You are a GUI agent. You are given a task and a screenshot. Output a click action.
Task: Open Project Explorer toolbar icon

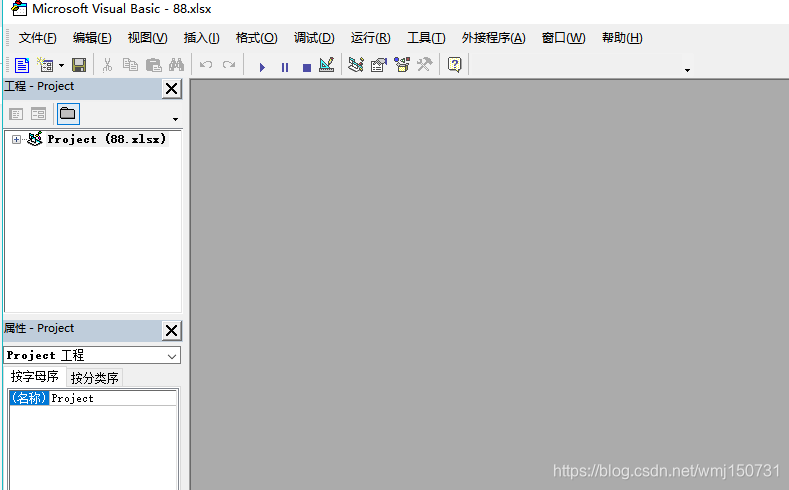point(356,65)
